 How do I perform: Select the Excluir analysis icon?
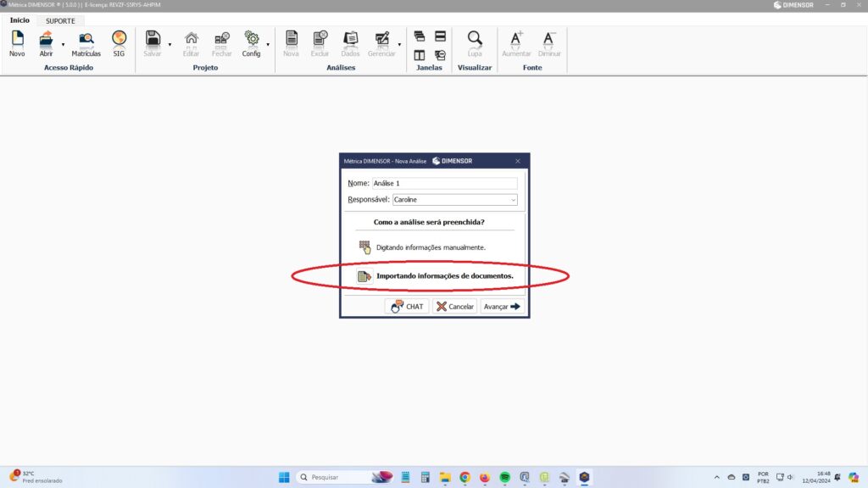320,44
